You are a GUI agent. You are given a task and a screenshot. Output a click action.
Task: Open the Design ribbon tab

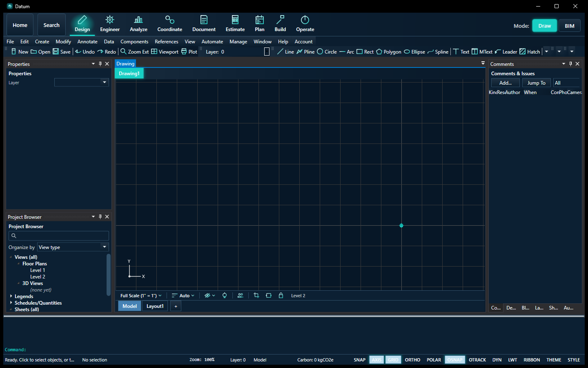click(x=82, y=24)
